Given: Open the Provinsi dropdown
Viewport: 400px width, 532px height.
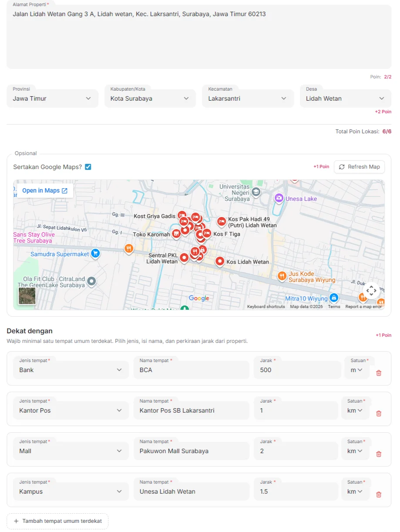Looking at the screenshot, I should pos(52,98).
